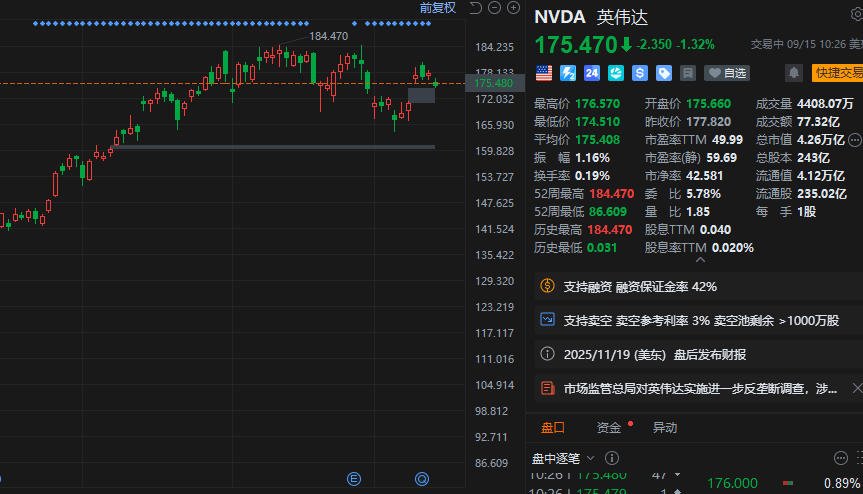Click the lightning bolt Level 2 icon
Viewport: 863px width, 494px height.
(x=567, y=73)
